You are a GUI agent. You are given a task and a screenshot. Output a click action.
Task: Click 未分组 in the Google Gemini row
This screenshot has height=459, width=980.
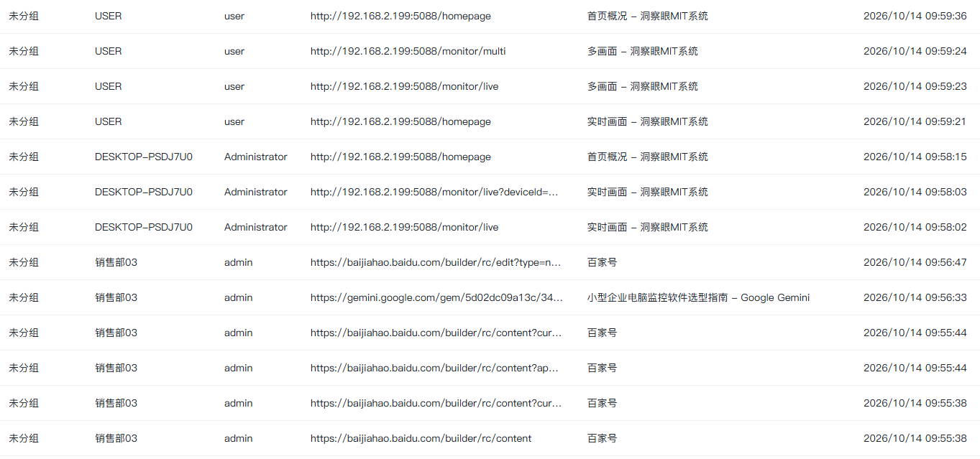click(x=24, y=297)
